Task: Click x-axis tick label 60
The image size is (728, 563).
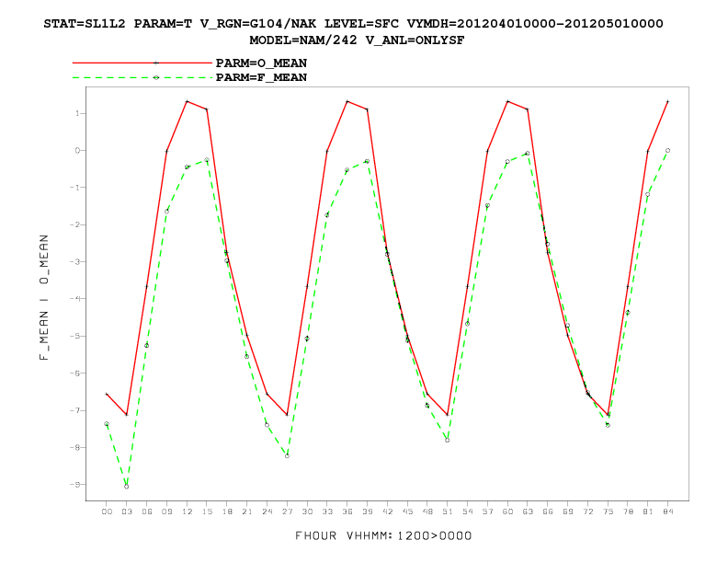Action: click(x=507, y=511)
